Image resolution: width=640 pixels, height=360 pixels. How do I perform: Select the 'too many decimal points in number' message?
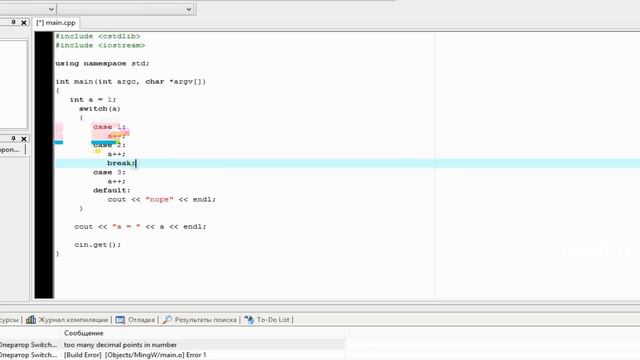click(120, 345)
